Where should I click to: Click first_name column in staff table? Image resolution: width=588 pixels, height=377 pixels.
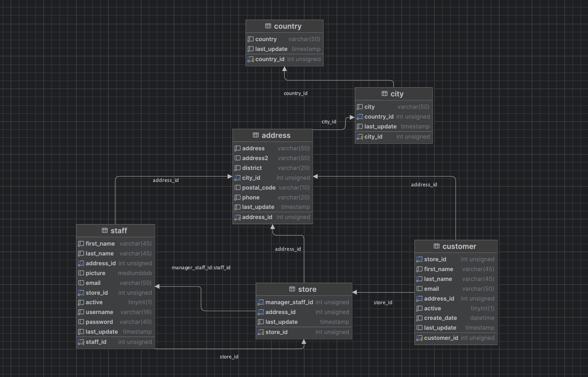pos(115,243)
